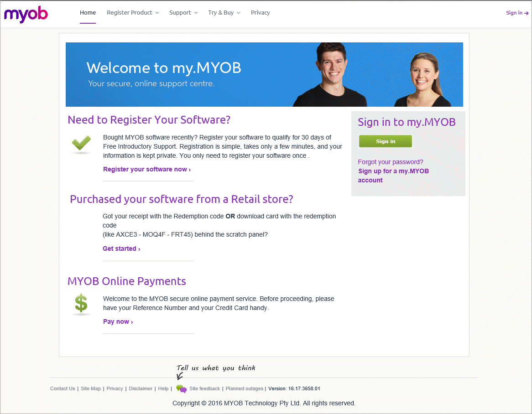The width and height of the screenshot is (532, 414).
Task: Open the Privacy item in top navigation
Action: (260, 13)
